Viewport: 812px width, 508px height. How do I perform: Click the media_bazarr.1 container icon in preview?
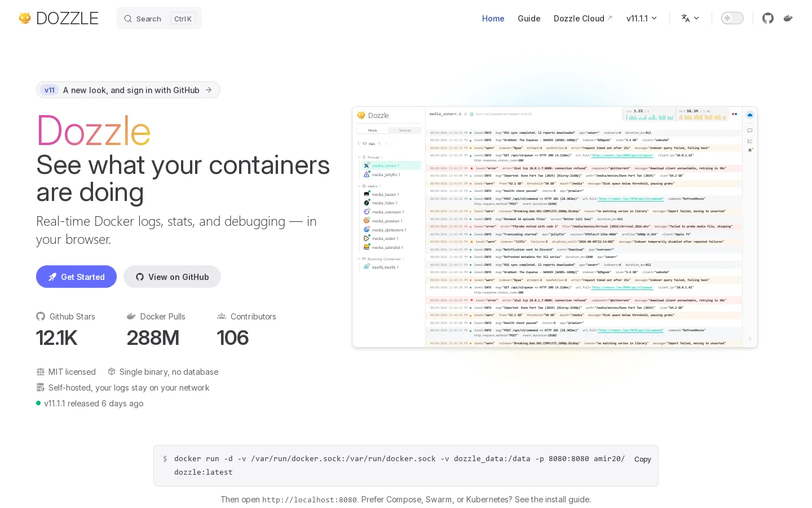click(367, 194)
